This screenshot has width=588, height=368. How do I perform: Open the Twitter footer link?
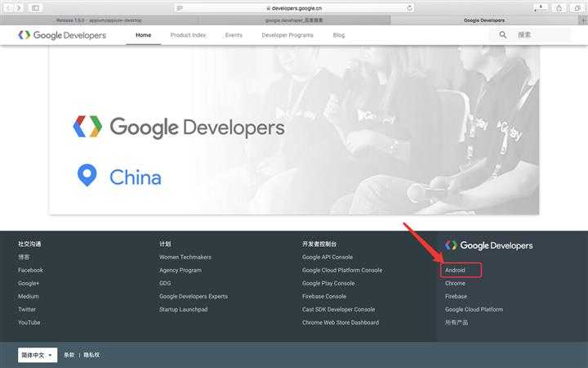[x=27, y=310]
